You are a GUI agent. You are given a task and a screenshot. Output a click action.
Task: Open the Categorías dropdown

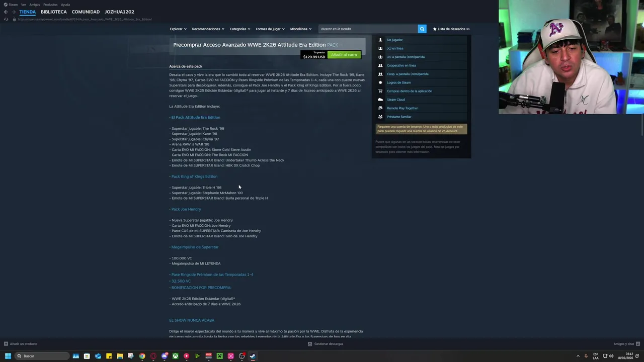[x=240, y=29]
